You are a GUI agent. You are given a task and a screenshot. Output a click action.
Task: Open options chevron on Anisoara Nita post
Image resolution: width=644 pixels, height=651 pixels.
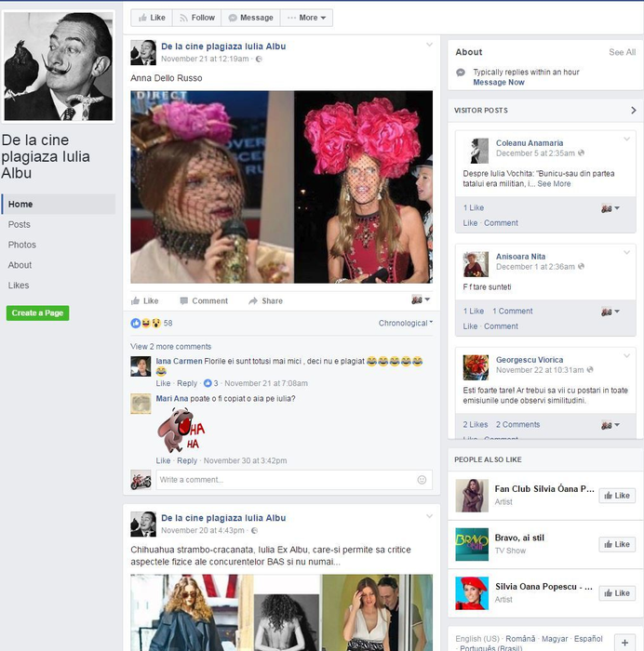point(626,252)
